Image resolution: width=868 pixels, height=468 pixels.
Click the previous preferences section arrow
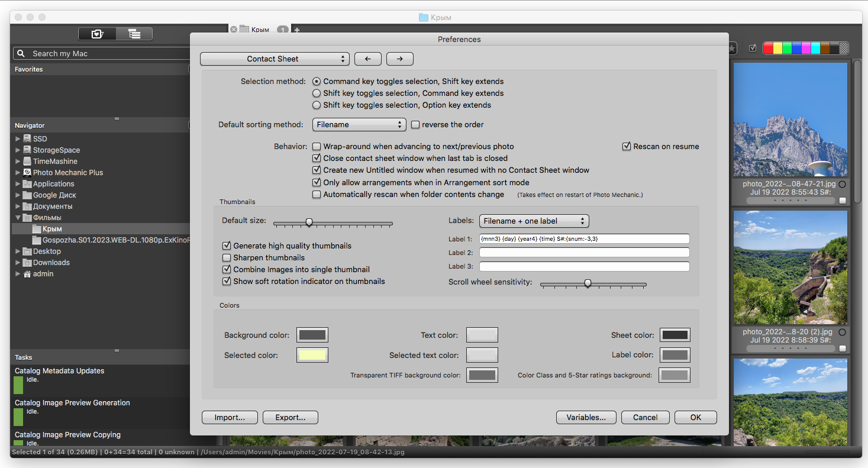point(368,59)
